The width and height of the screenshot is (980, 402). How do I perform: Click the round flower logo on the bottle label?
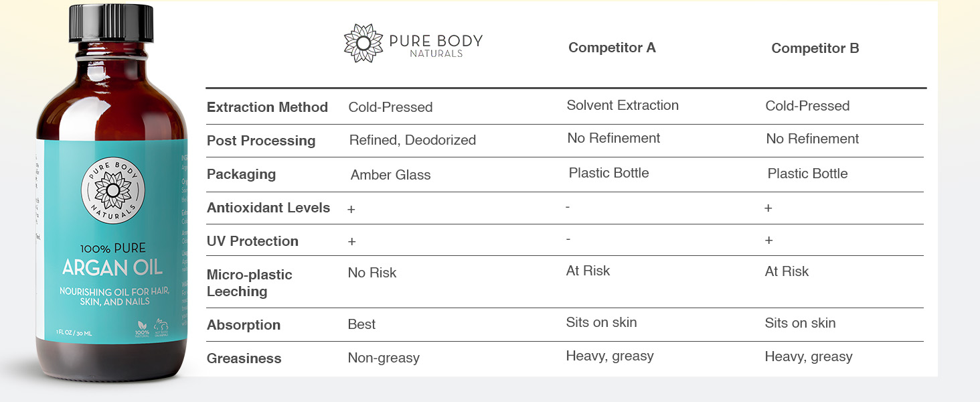(112, 190)
